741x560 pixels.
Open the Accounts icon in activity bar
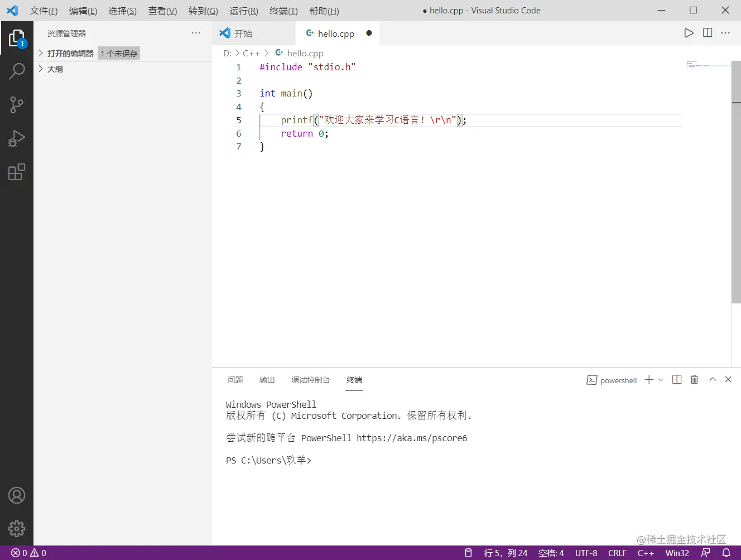click(x=17, y=495)
